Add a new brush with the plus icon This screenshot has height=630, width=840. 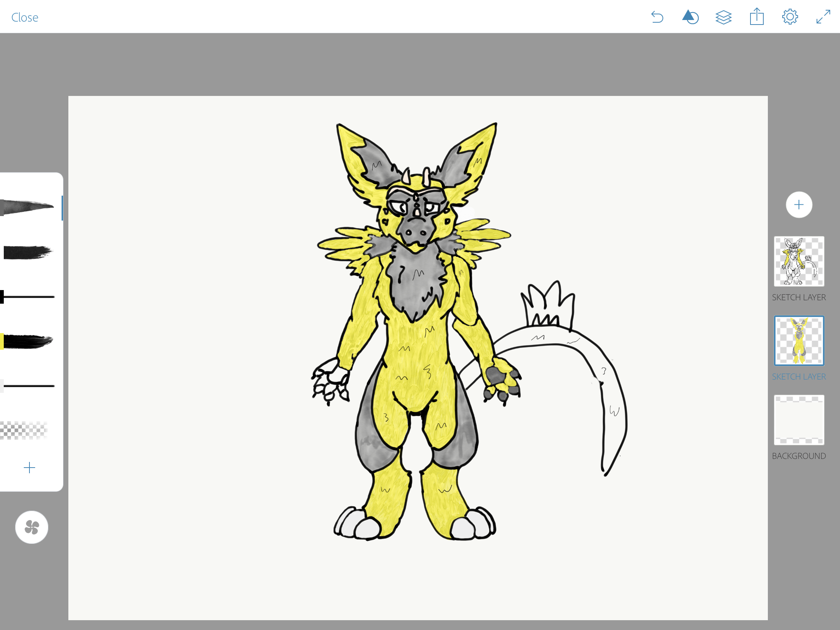click(x=29, y=468)
